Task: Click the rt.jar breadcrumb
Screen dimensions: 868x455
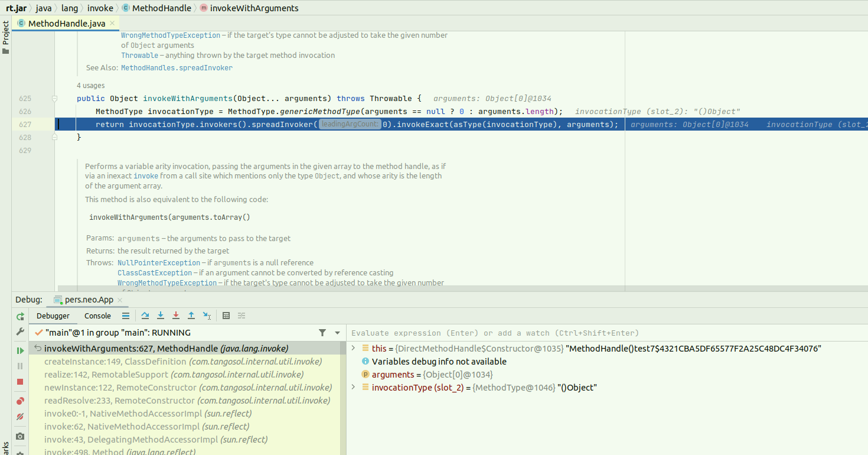Action: tap(16, 8)
